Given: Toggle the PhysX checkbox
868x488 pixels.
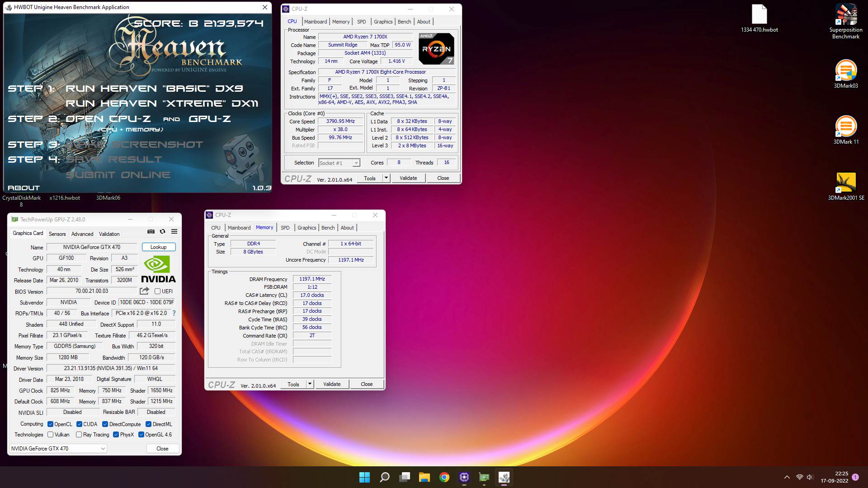Looking at the screenshot, I should click(x=116, y=435).
